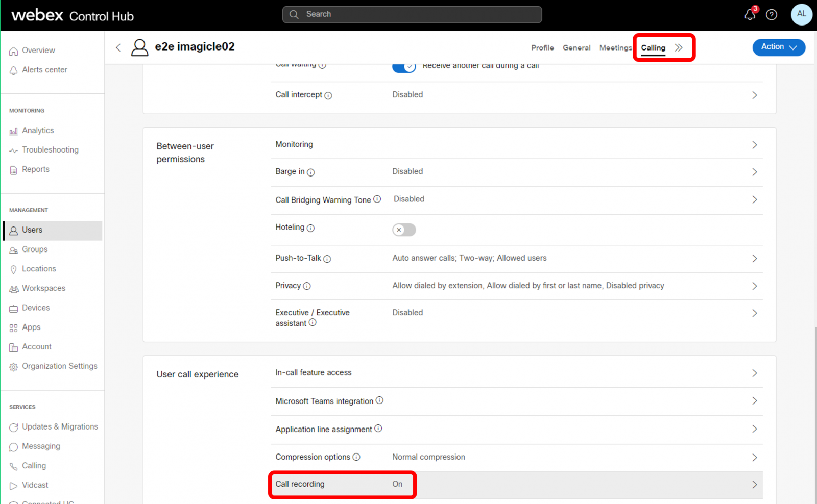Screen dimensions: 817x504
Task: Click info icon beside Push-to-Talk
Action: [327, 259]
